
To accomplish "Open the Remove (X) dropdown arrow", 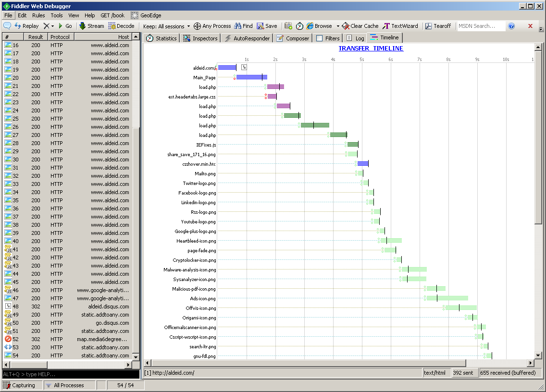I will [x=52, y=26].
